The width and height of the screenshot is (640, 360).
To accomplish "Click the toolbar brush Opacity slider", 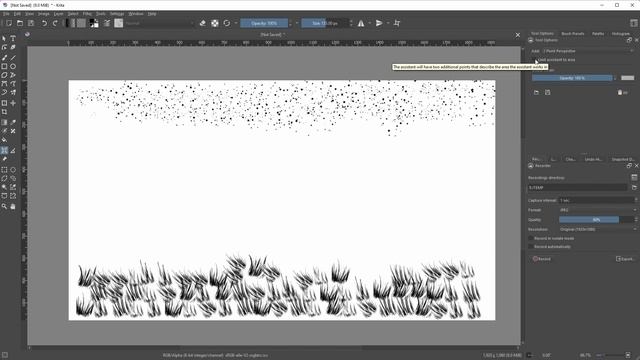I will (264, 23).
